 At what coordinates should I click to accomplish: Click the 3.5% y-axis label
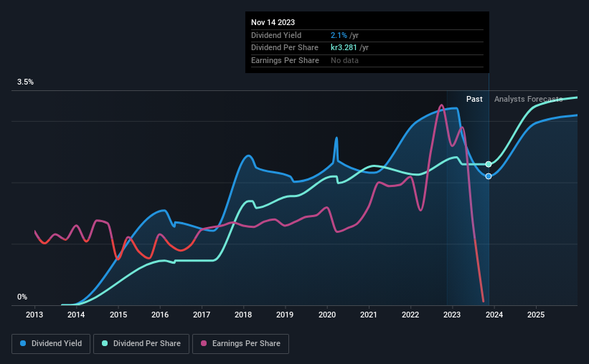click(x=25, y=82)
